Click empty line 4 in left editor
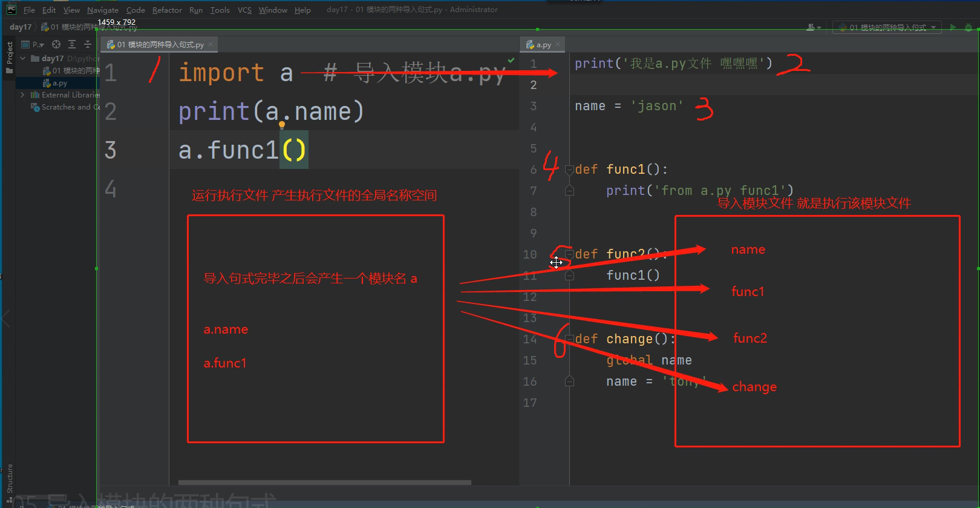The width and height of the screenshot is (980, 508). 345,189
